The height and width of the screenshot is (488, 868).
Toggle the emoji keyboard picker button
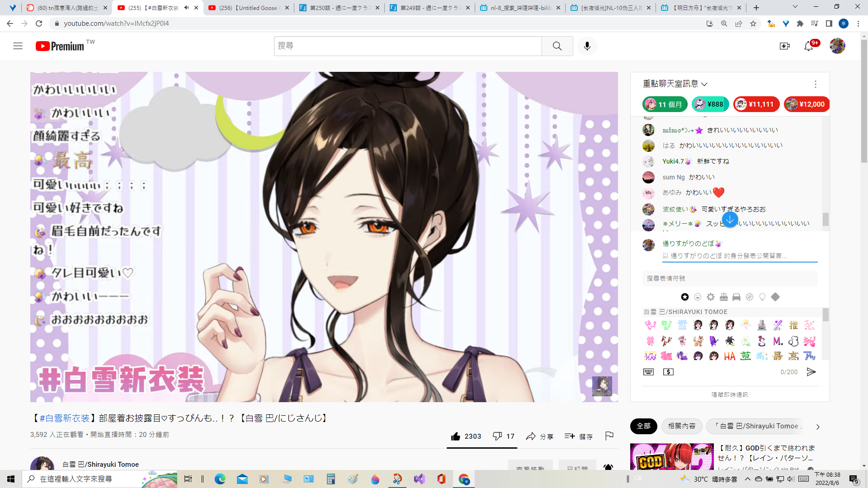(648, 372)
